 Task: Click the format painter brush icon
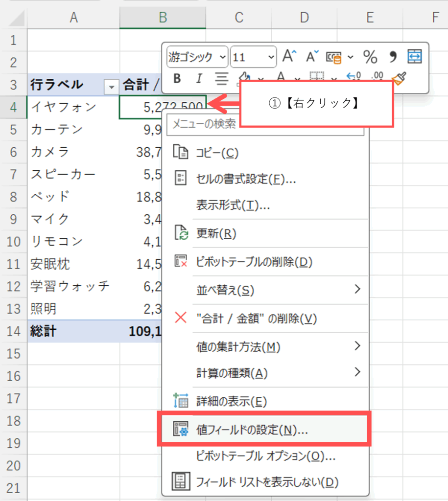coord(399,78)
